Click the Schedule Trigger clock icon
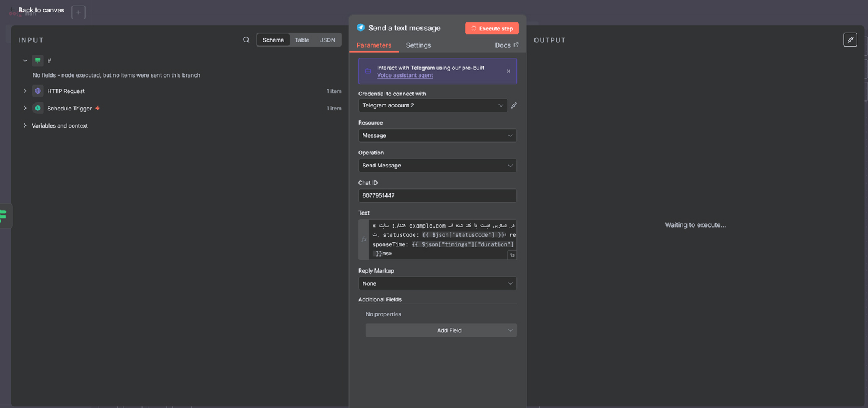 click(38, 109)
